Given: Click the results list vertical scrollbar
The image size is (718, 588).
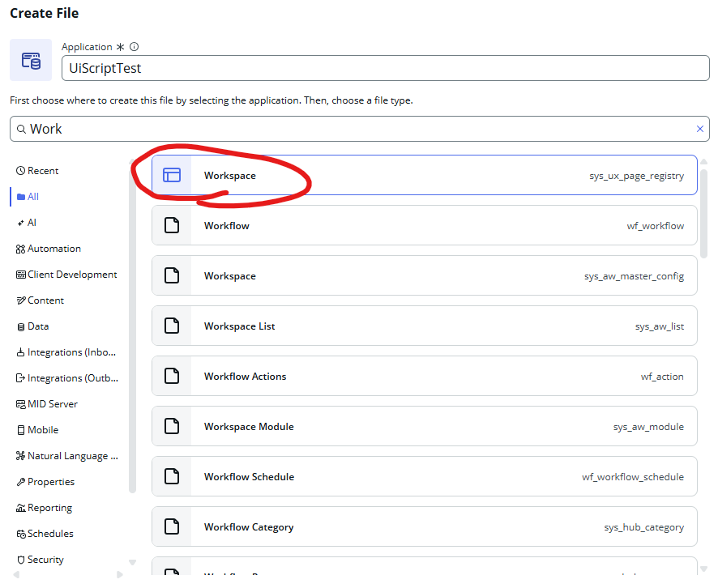Looking at the screenshot, I should 703,211.
